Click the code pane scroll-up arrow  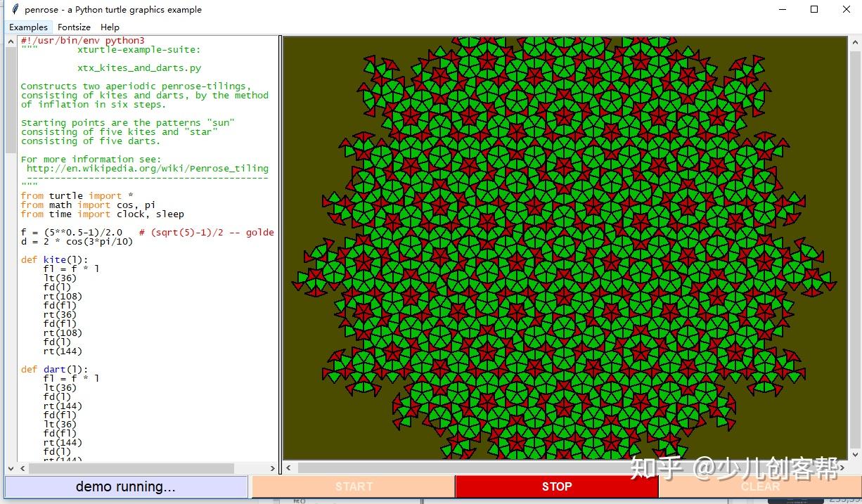pos(11,41)
